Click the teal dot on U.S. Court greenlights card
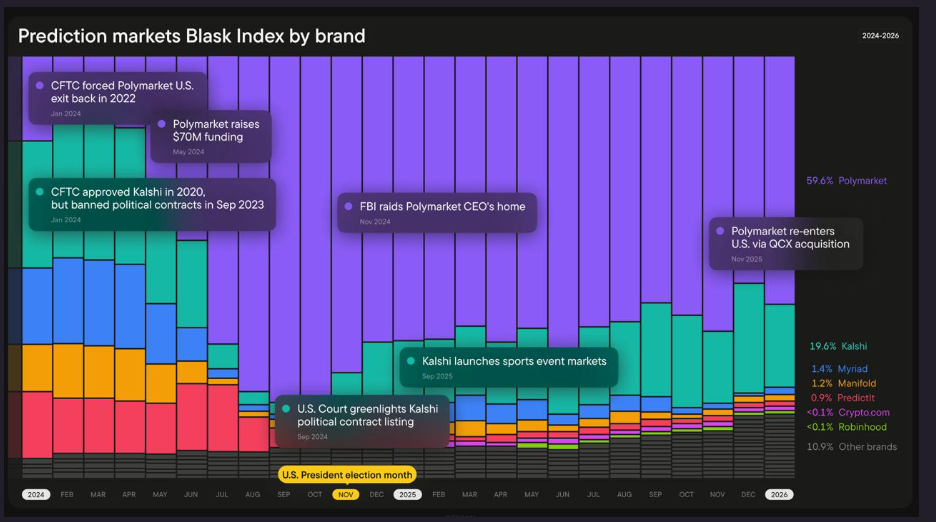Viewport: 936px width, 522px height. [286, 409]
